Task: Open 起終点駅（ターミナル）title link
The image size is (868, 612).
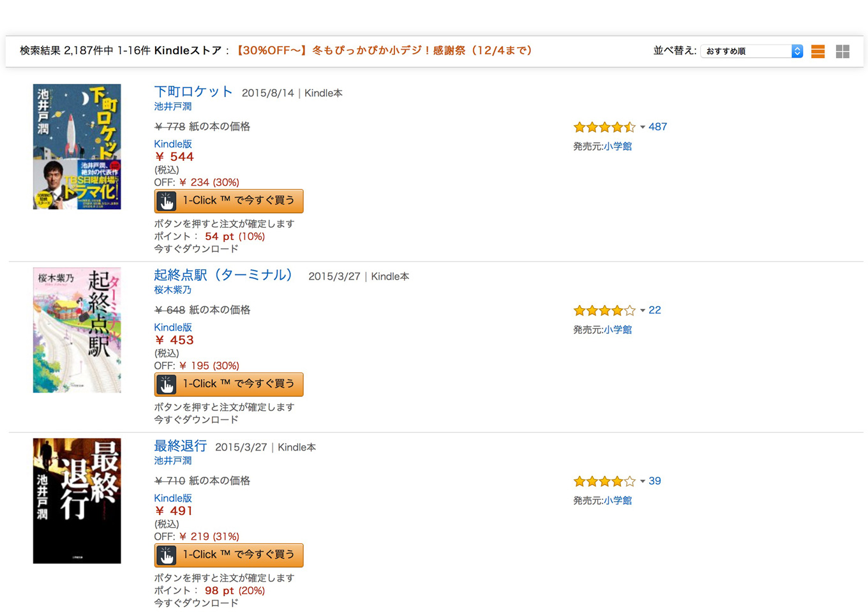Action: (223, 275)
